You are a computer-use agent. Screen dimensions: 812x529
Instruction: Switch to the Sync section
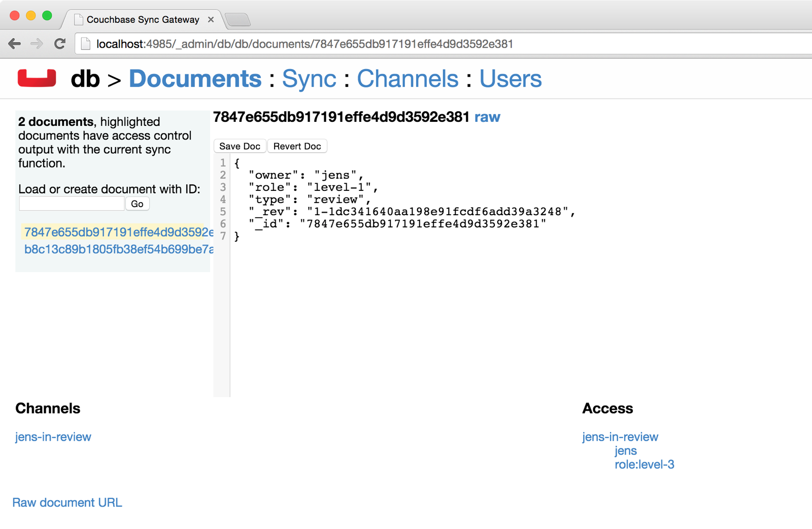click(x=309, y=79)
